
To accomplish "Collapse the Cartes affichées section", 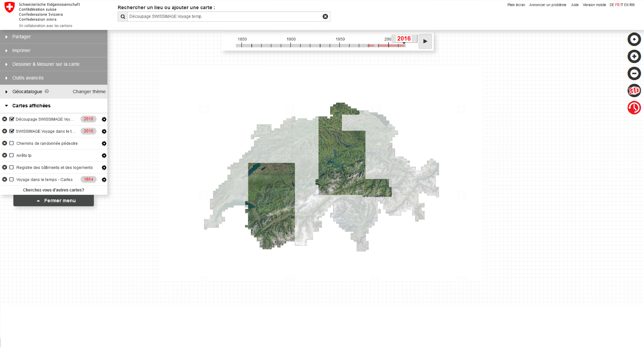I will coord(31,106).
